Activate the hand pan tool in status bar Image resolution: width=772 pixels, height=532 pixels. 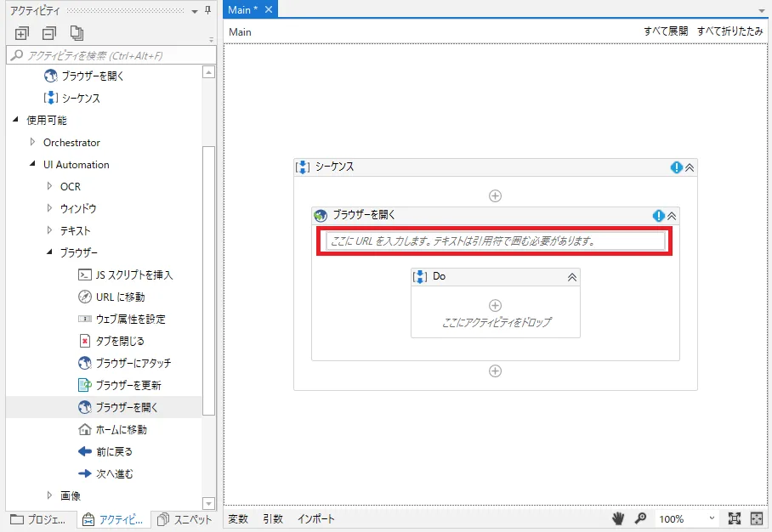tap(620, 518)
